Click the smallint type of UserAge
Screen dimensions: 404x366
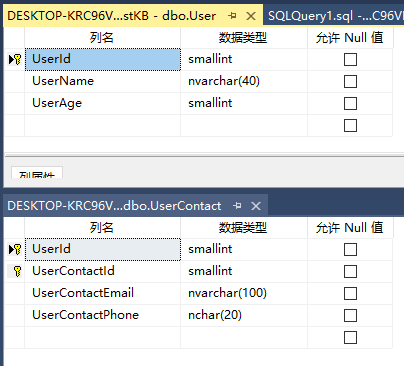[x=244, y=103]
